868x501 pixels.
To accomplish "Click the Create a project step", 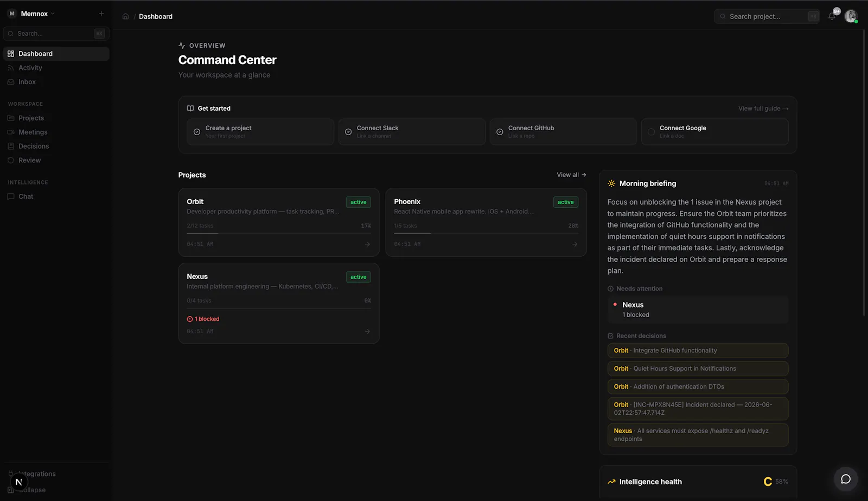I will point(260,132).
